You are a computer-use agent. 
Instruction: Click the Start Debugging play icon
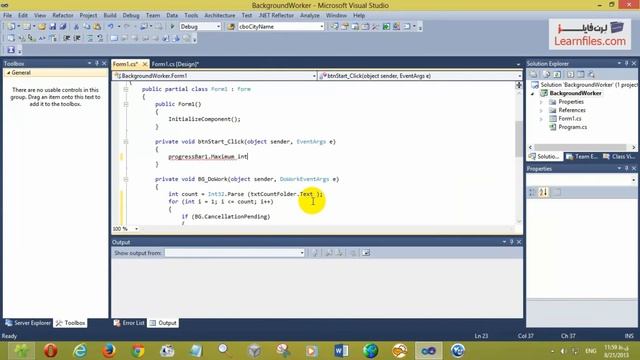click(x=172, y=27)
